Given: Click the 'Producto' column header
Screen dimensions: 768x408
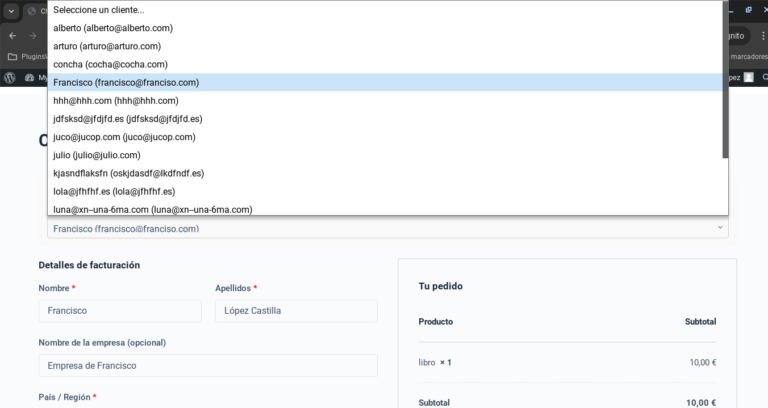Looking at the screenshot, I should coord(435,322).
